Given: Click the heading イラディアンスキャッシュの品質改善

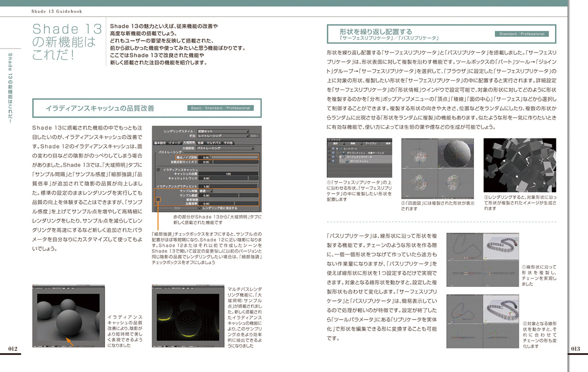Looking at the screenshot, I should click(x=100, y=109).
